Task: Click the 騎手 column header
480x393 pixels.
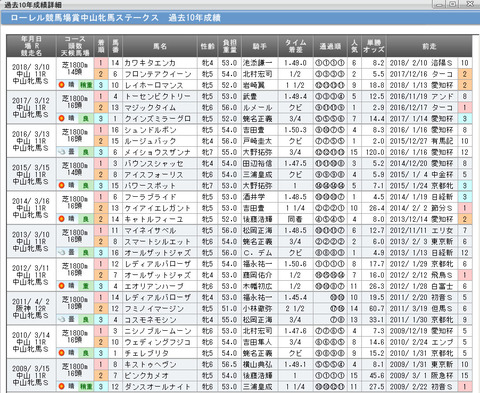Action: (x=260, y=46)
